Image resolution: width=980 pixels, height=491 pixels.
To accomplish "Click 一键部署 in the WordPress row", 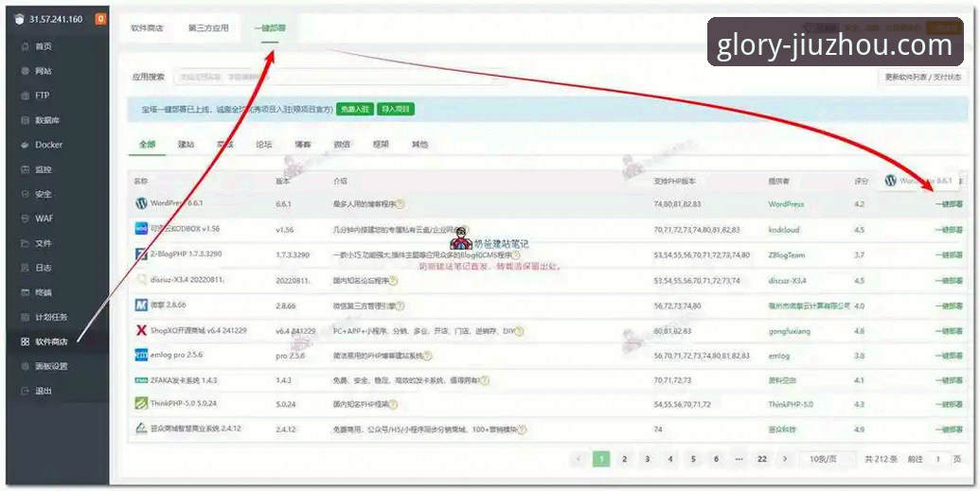I will pos(949,204).
